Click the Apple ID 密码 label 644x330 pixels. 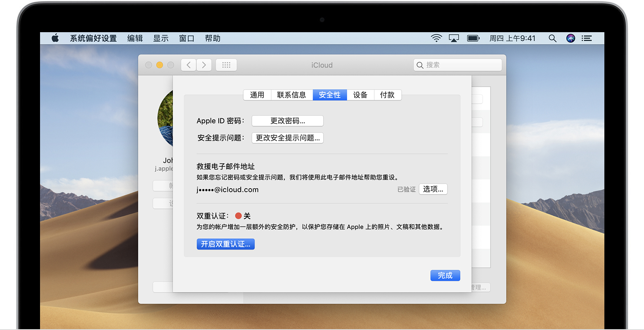click(220, 121)
